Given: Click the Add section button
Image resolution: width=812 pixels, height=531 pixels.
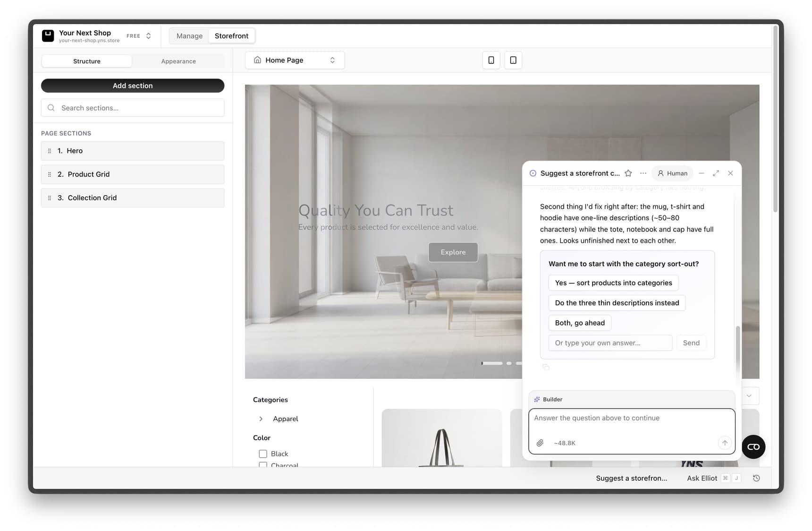Looking at the screenshot, I should (133, 86).
